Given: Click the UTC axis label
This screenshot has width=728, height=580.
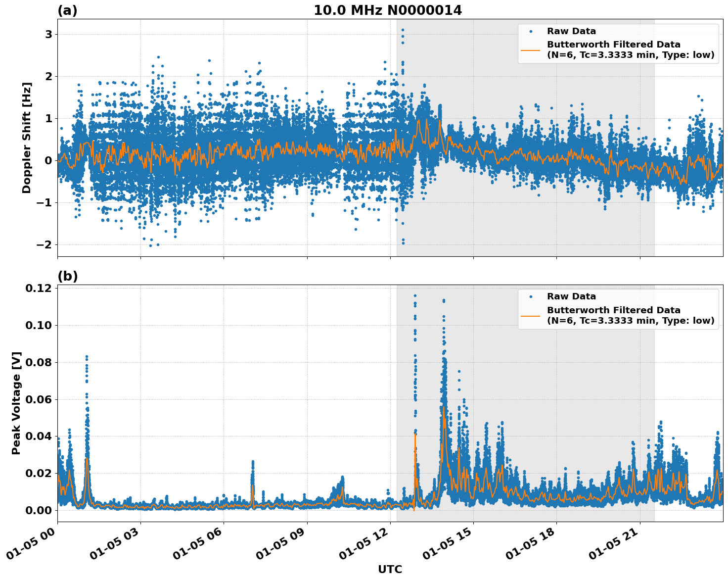Looking at the screenshot, I should 389,570.
